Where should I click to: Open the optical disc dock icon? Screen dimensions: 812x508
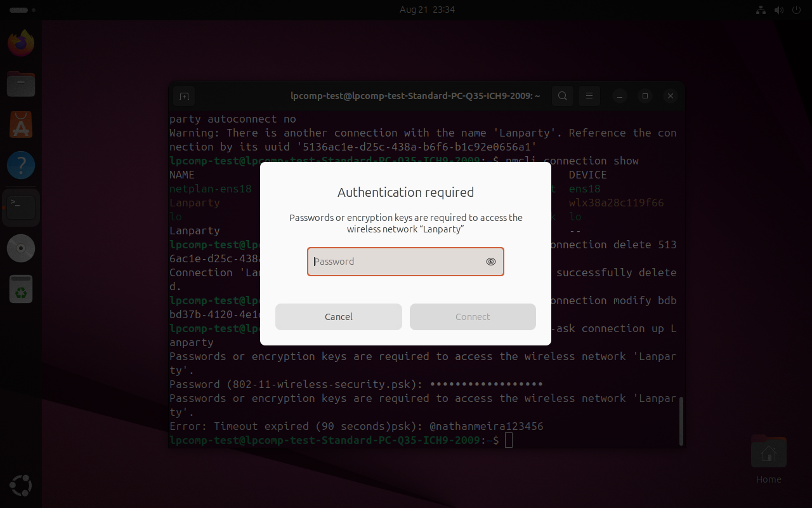[x=21, y=248]
